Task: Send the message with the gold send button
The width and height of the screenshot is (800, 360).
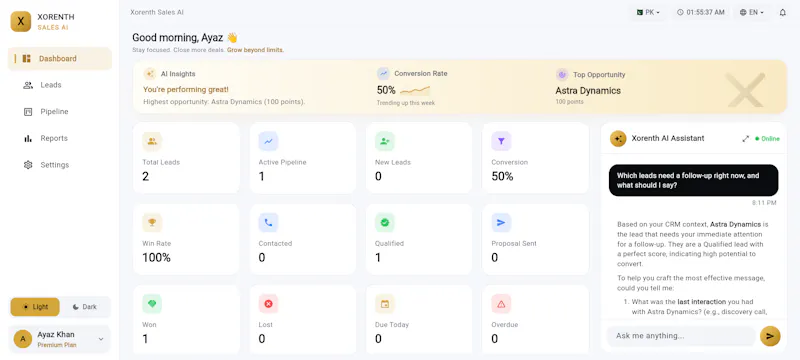Action: click(x=770, y=336)
